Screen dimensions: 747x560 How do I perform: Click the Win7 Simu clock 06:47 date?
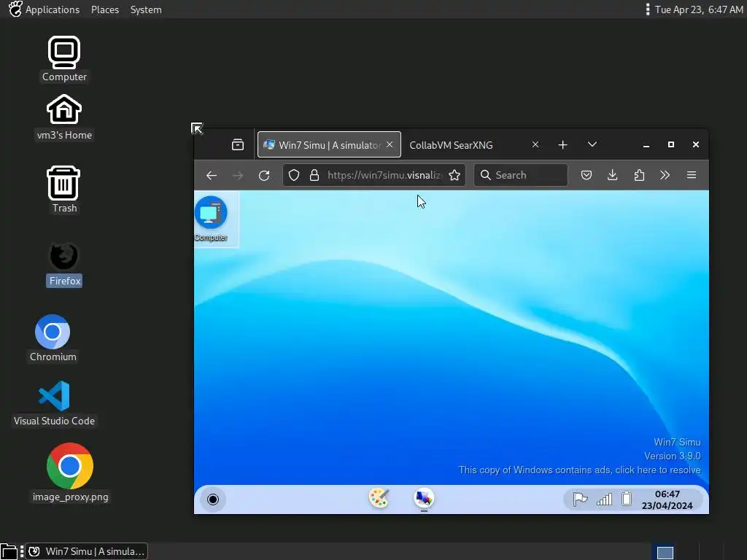(x=667, y=499)
